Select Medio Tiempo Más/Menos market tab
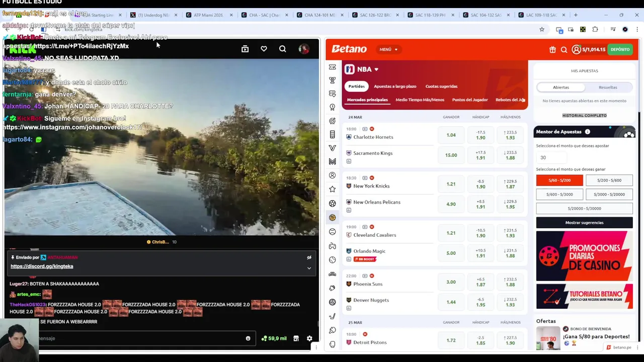 point(420,100)
